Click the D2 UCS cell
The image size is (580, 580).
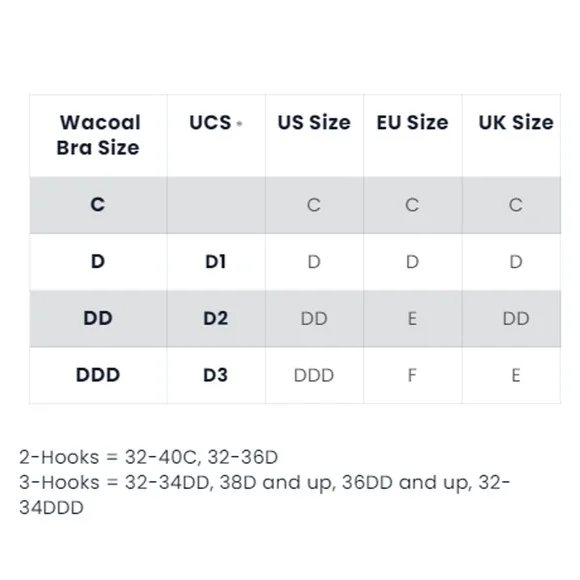pos(215,318)
